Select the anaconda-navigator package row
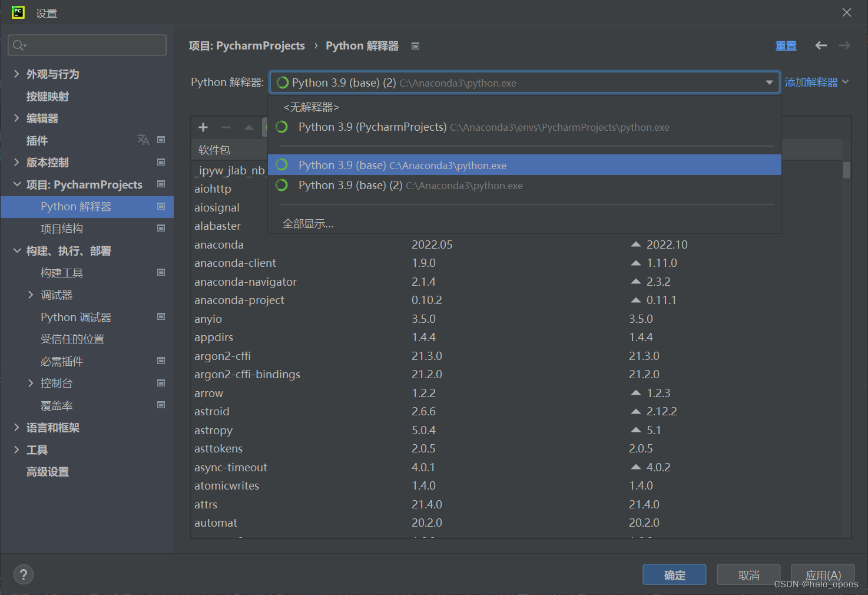The height and width of the screenshot is (595, 868). (516, 282)
